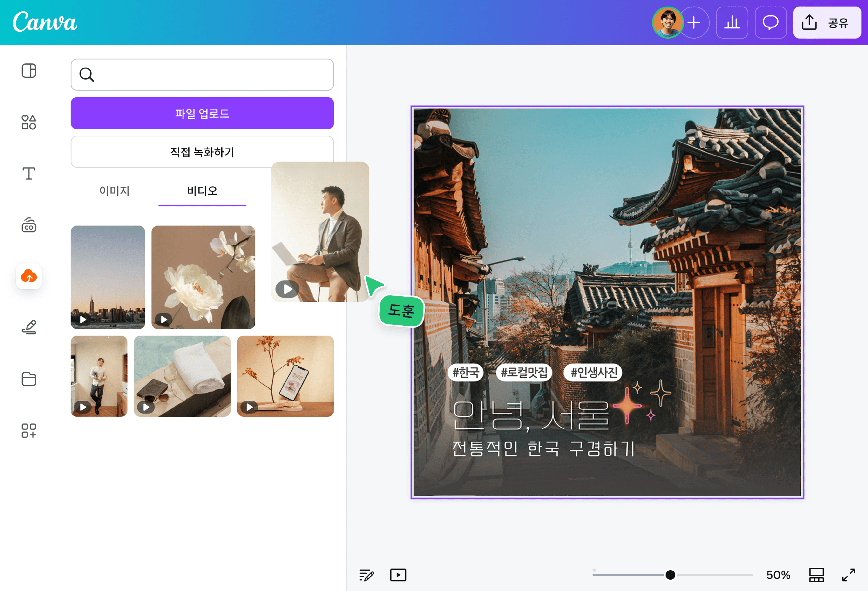Select the city skyline video thumbnail
This screenshot has width=868, height=591.
[x=108, y=277]
